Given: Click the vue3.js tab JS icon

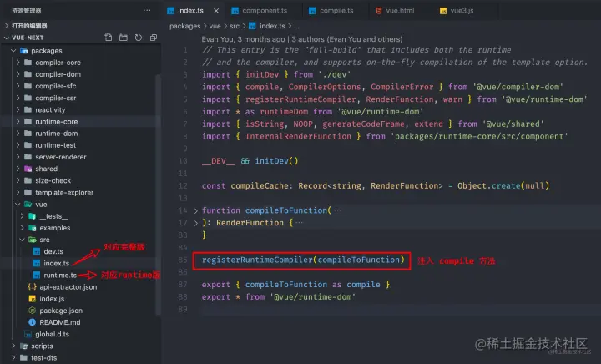Looking at the screenshot, I should click(443, 11).
